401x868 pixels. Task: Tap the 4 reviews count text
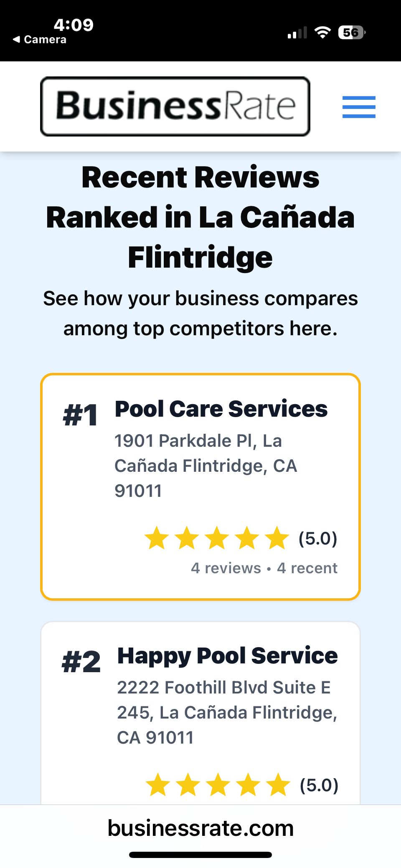[226, 568]
